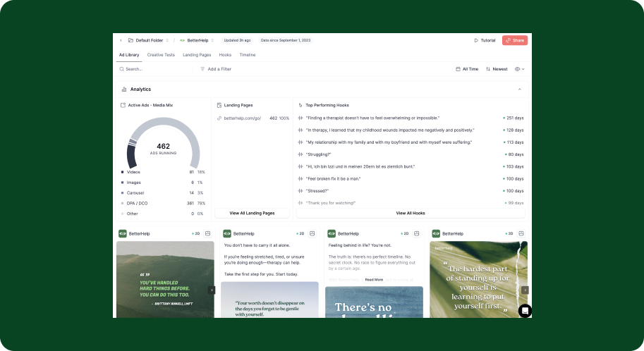Play the "In therapy, I learned" hook waveform icon

tap(300, 130)
